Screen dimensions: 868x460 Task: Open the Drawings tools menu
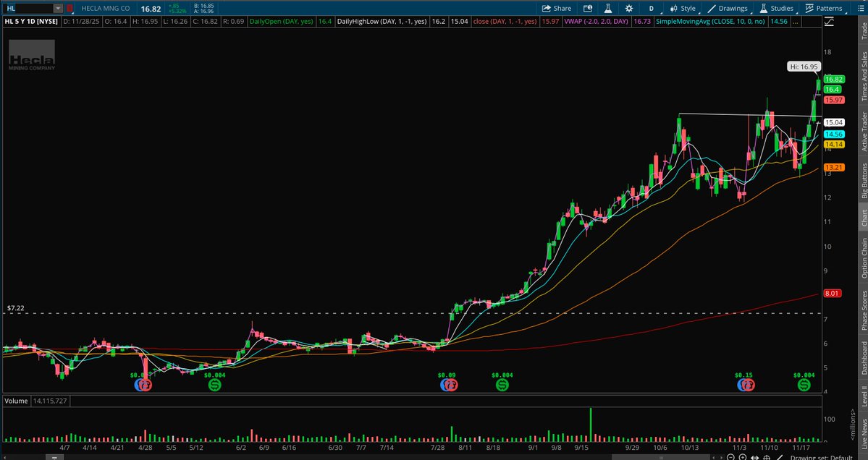(x=728, y=8)
